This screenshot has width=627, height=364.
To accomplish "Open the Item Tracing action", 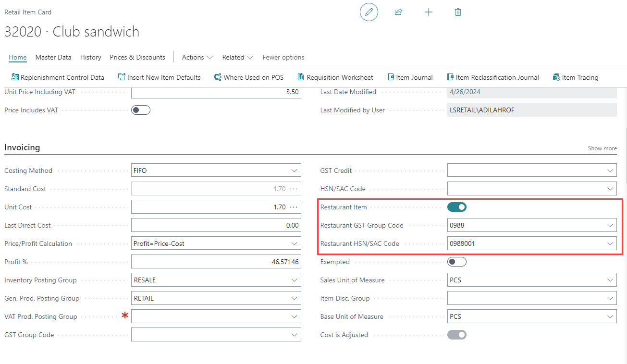I will click(575, 77).
